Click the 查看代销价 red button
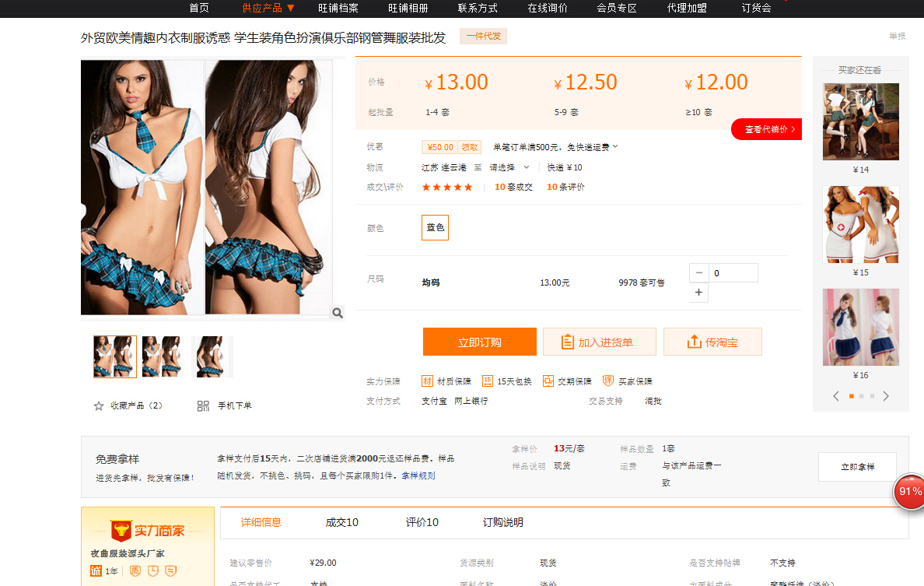The image size is (924, 586). click(768, 129)
